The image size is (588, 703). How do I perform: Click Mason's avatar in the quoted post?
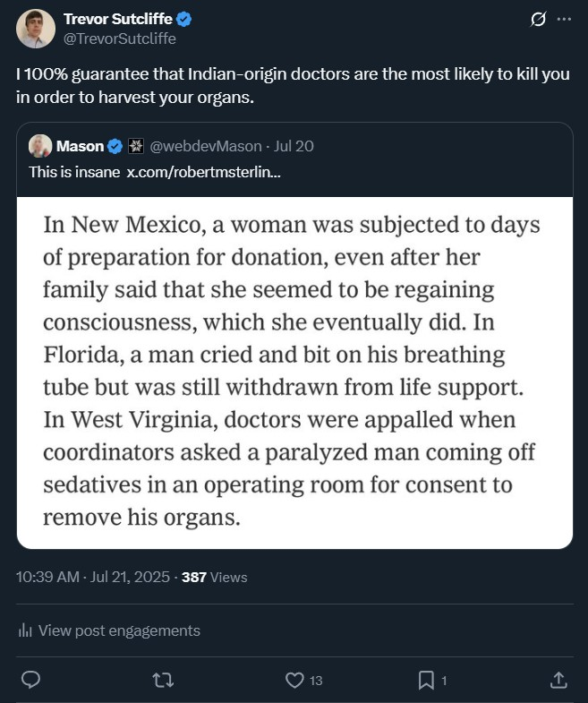(40, 146)
